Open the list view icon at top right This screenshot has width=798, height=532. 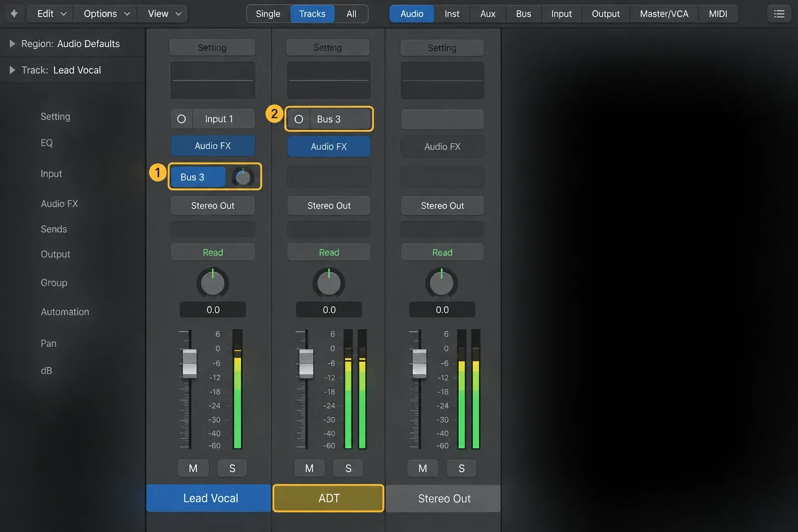tap(779, 14)
